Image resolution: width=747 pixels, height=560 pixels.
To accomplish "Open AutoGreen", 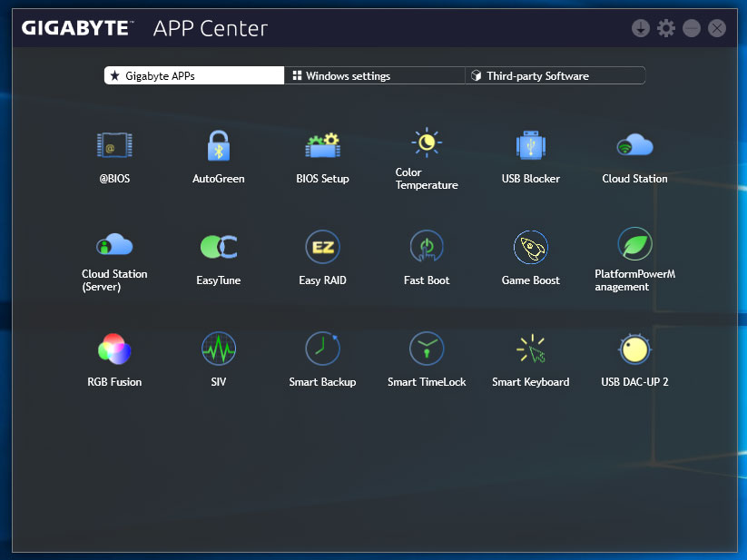I will click(x=218, y=145).
